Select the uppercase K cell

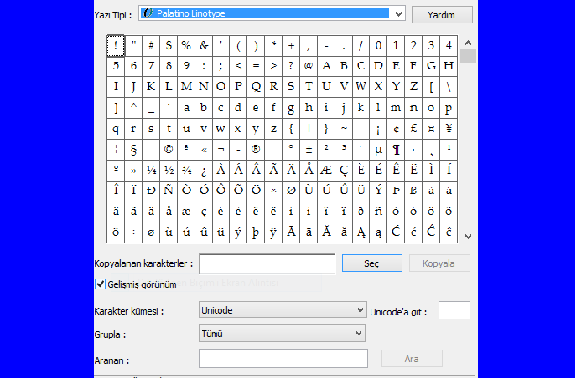pos(151,87)
